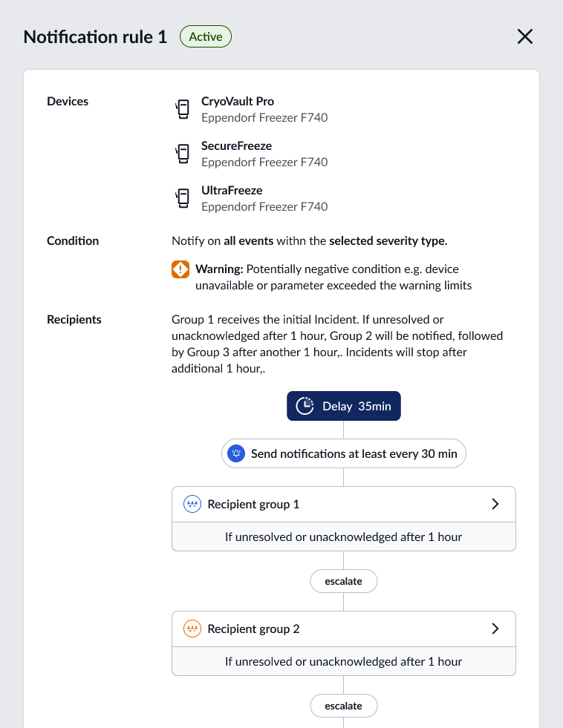Open the notification frequency 30 min pill
This screenshot has height=728, width=563.
[x=344, y=453]
